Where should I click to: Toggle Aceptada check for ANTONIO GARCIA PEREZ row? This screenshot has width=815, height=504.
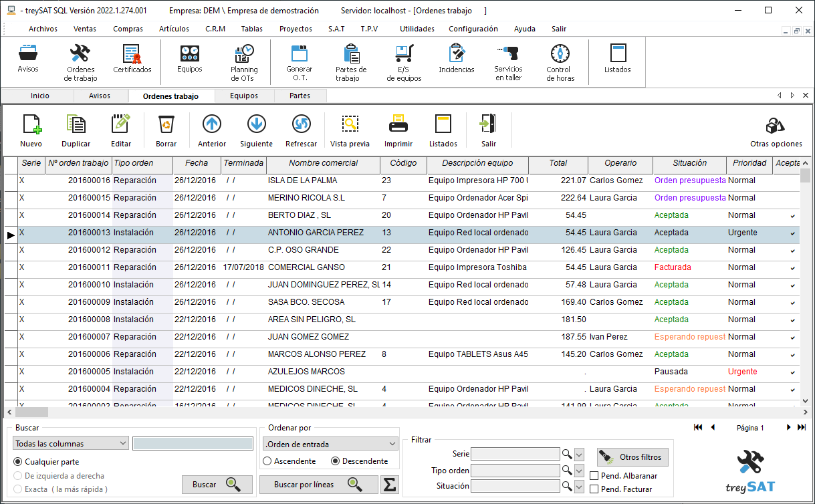(793, 233)
